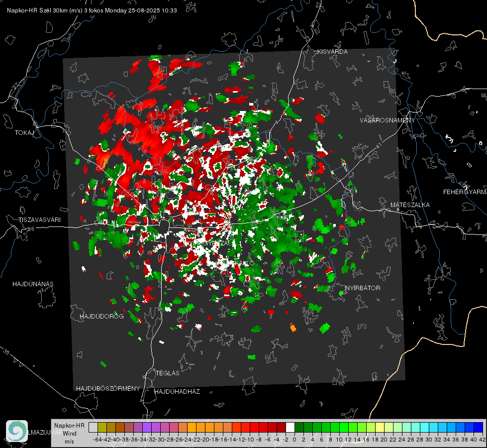The image size is (487, 448).
Task: Select the TÉGLÁS town label
Action: point(168,373)
